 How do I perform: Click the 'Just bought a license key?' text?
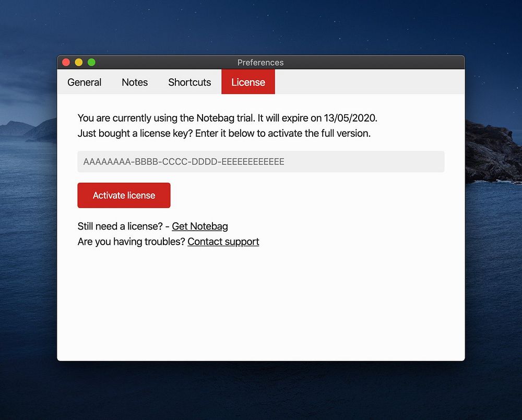pyautogui.click(x=135, y=134)
